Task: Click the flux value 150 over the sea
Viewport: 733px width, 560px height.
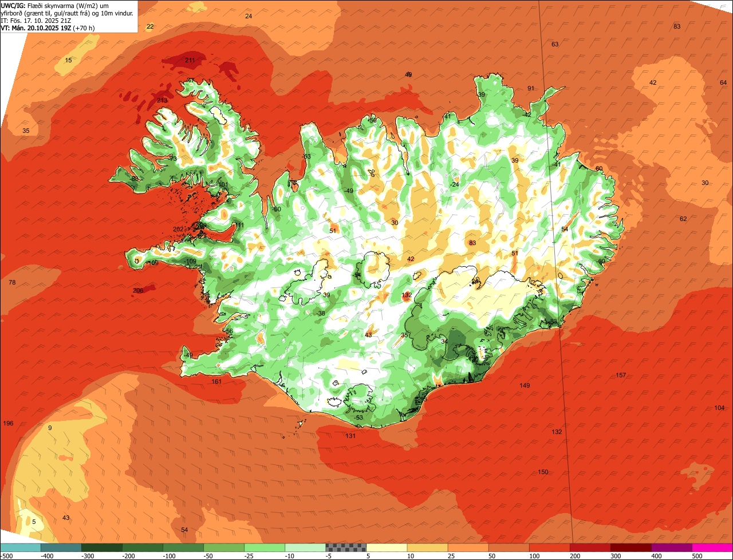Action: coord(543,472)
